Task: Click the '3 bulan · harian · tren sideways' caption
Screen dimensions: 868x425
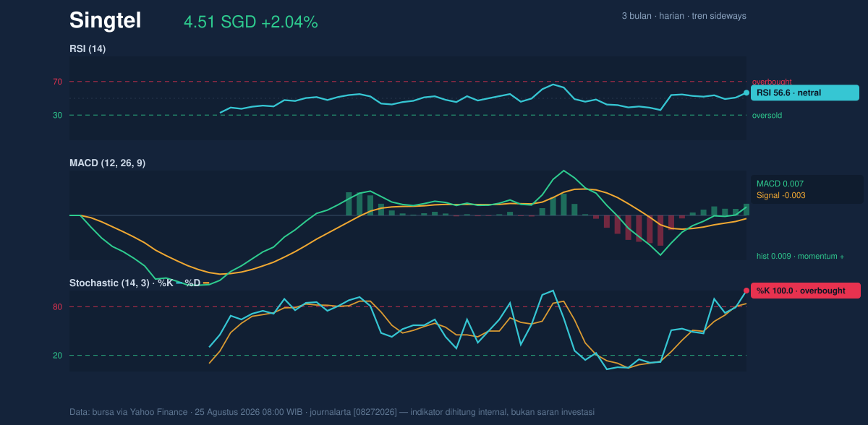Action: coord(684,16)
